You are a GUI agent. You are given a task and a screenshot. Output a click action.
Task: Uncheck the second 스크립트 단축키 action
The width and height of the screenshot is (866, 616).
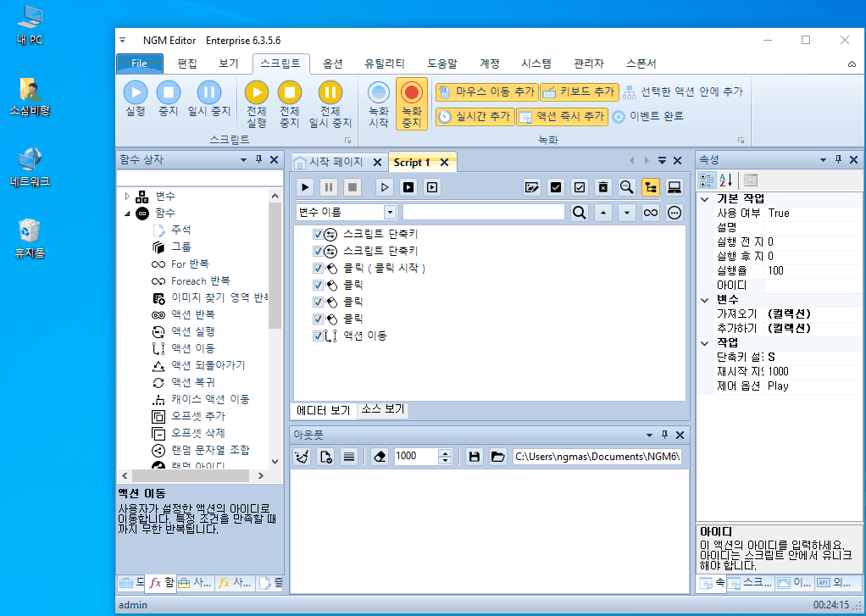tap(318, 251)
